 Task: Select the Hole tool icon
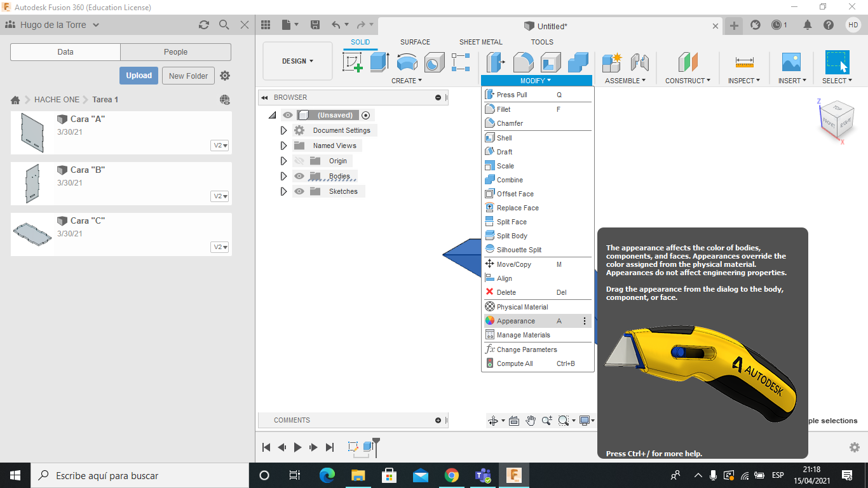click(x=435, y=62)
